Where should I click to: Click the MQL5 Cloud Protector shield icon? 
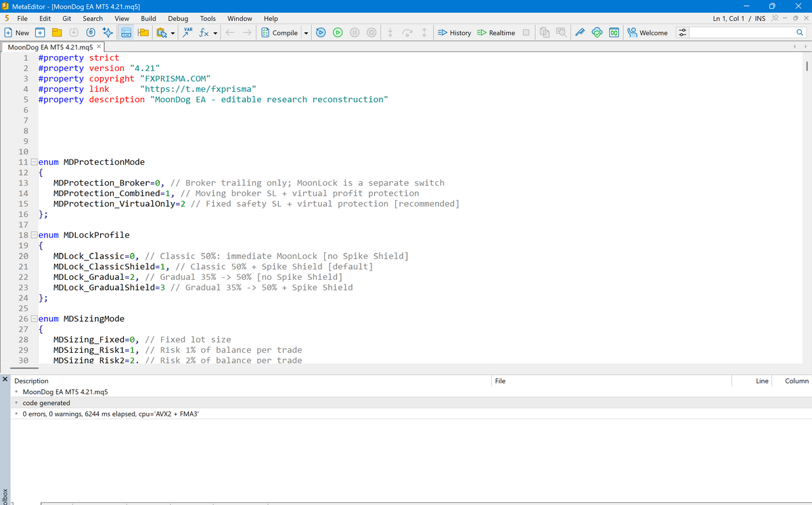point(597,32)
